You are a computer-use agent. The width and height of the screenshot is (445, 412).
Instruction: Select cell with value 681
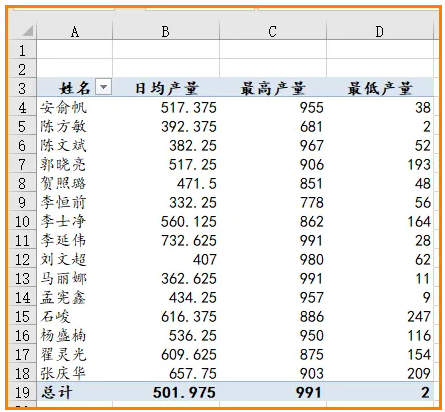[273, 126]
